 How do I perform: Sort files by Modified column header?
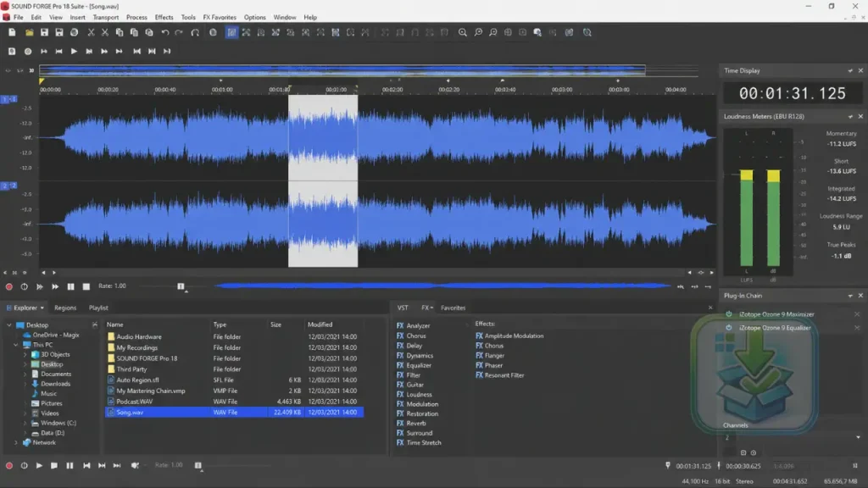coord(320,324)
